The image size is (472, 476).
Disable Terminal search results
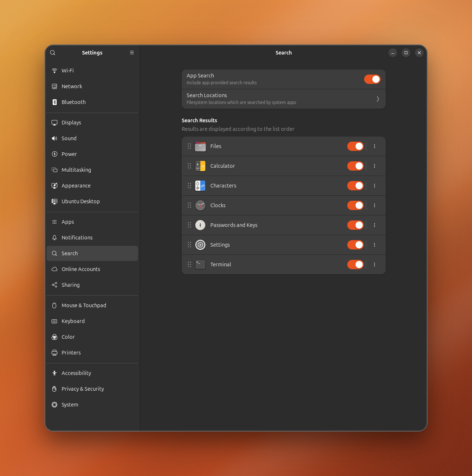click(x=356, y=265)
